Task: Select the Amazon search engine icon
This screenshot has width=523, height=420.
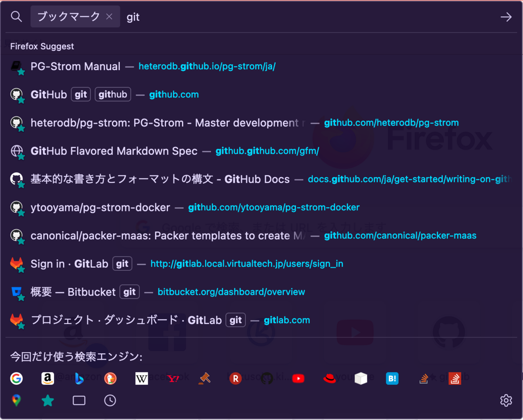Action: pyautogui.click(x=48, y=378)
